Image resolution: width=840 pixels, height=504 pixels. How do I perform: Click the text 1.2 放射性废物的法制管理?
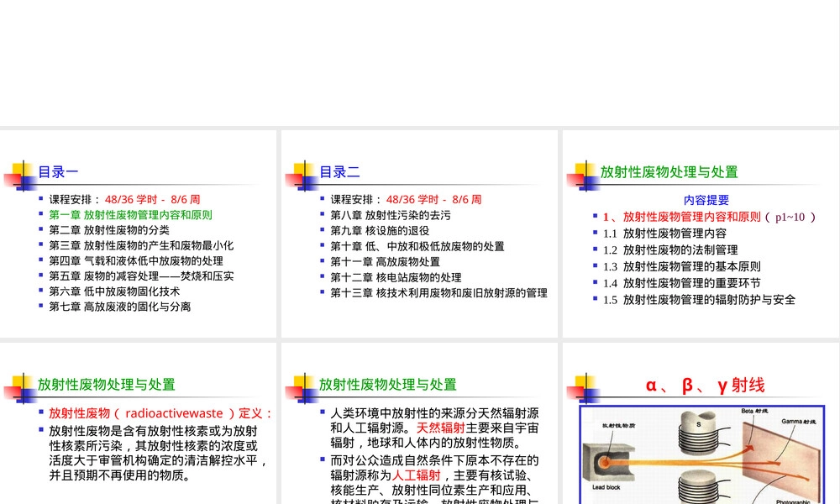(x=670, y=250)
